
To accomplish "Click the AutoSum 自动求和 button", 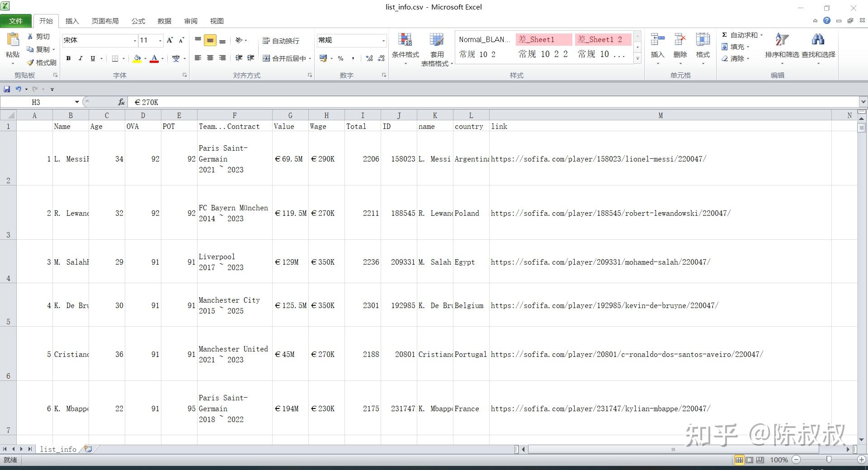I will pyautogui.click(x=741, y=35).
